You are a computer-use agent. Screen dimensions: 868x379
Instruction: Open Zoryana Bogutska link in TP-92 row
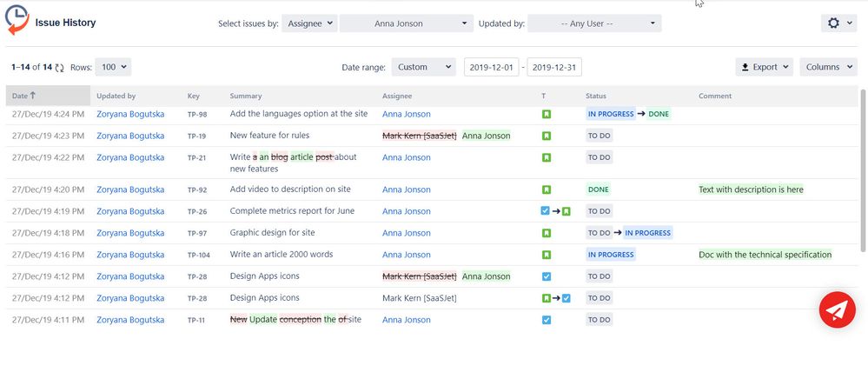(130, 189)
